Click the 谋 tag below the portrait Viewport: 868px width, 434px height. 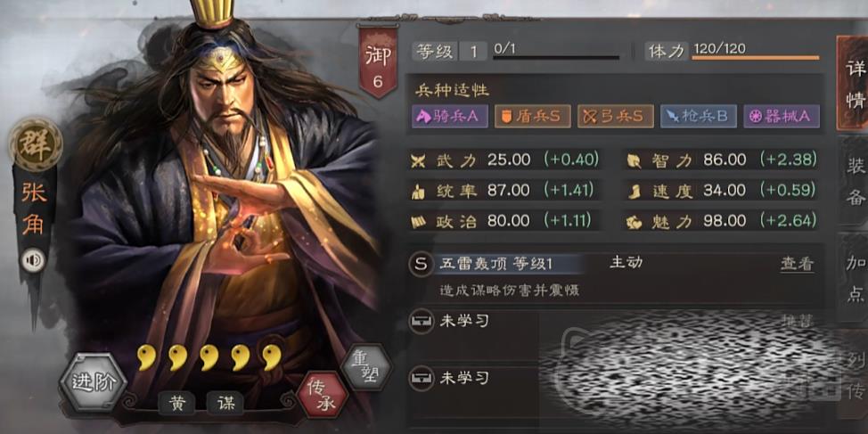225,404
